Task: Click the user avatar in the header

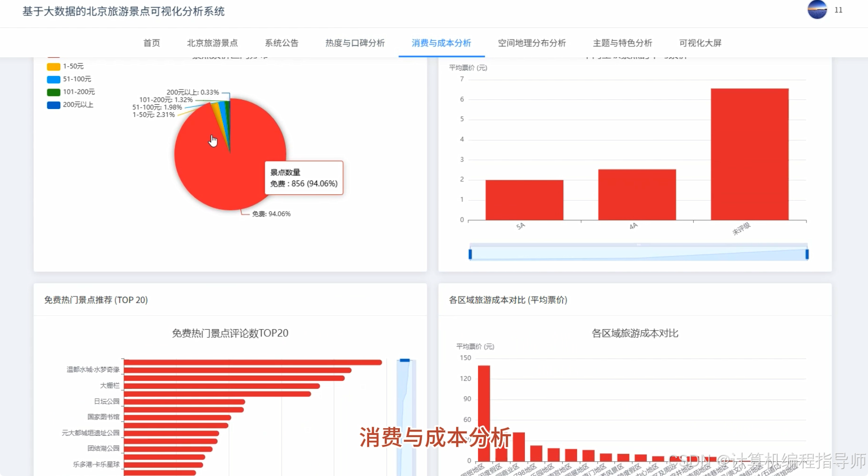Action: coord(817,9)
